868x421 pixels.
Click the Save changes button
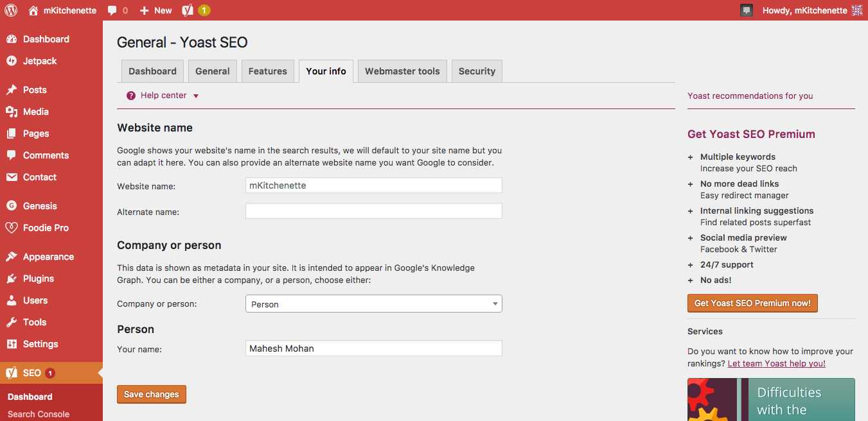[x=152, y=394]
